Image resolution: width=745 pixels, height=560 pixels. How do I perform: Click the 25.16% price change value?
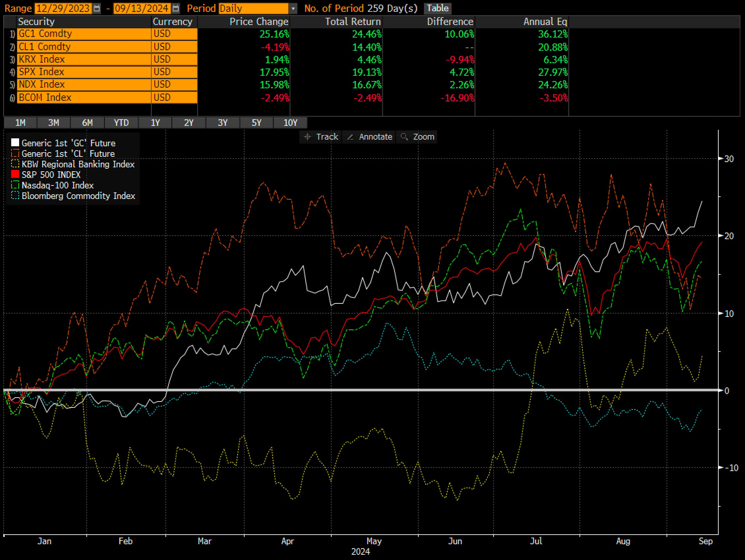point(274,34)
